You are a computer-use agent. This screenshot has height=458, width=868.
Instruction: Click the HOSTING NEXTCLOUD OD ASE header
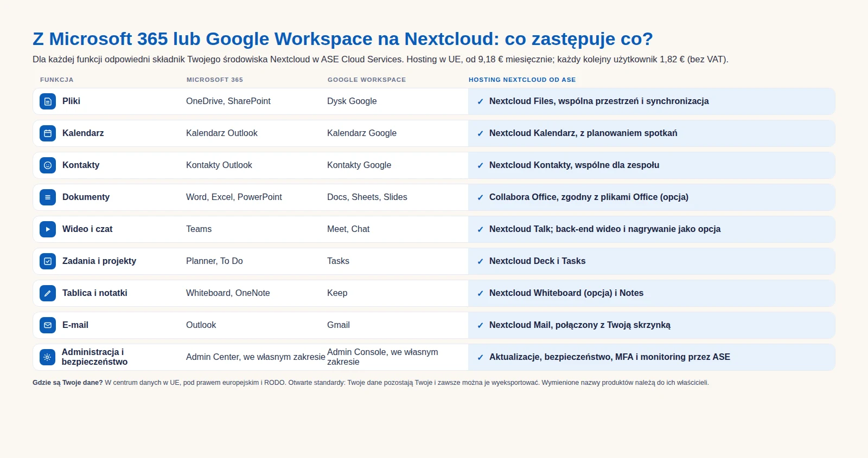pos(522,80)
